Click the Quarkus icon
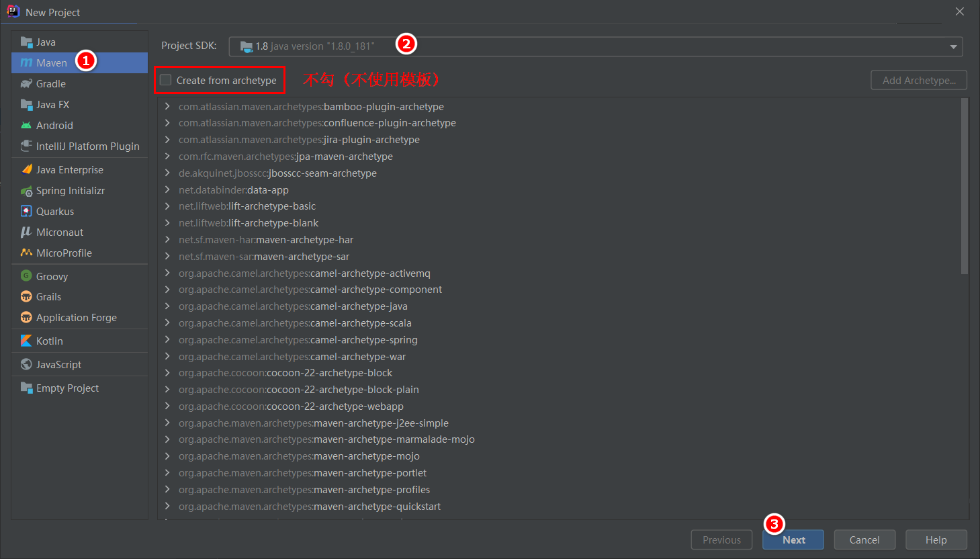Screen dimensions: 980x559 (26, 212)
